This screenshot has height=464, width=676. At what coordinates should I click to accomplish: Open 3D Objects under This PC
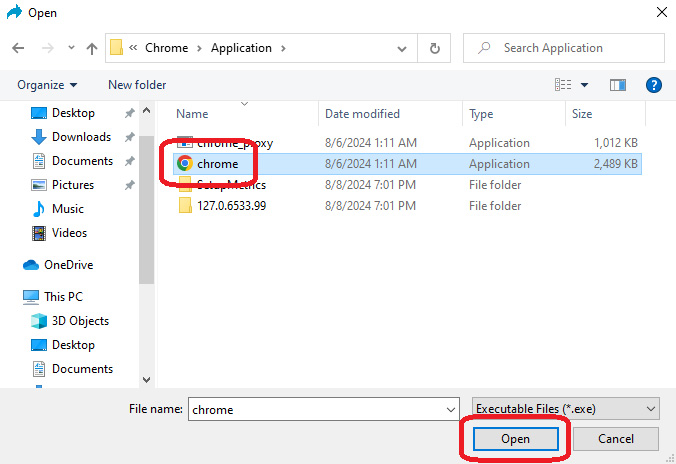80,321
